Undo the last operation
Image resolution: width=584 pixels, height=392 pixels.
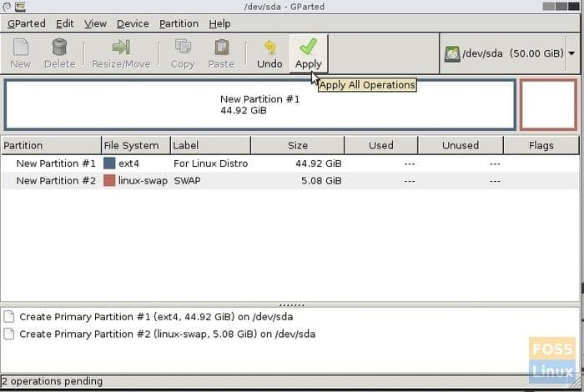269,54
